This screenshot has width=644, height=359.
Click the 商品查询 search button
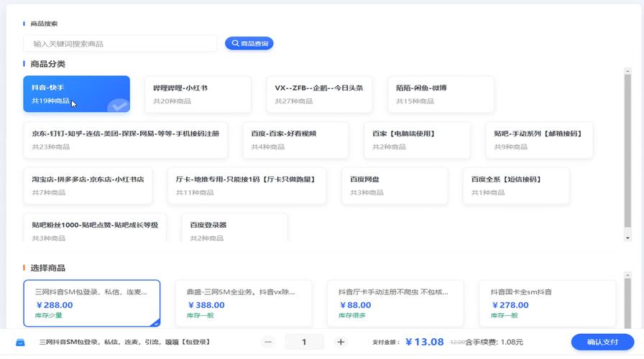[x=249, y=44]
